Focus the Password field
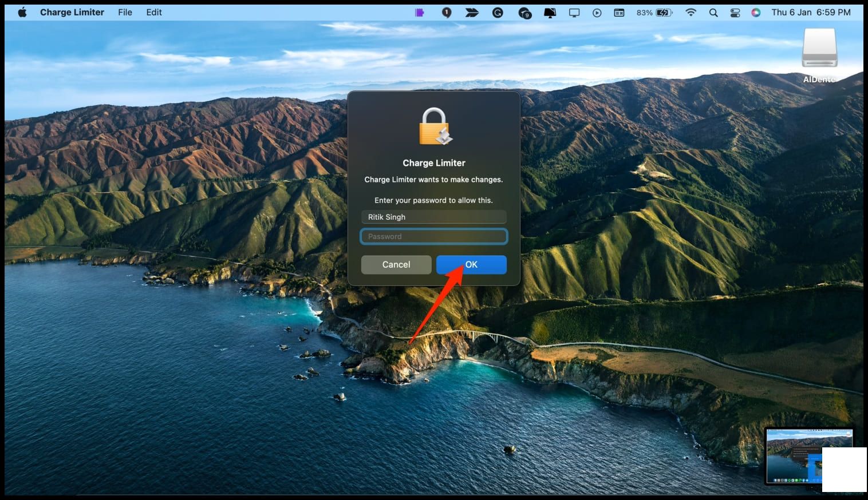Screen dimensions: 868x500 [433, 236]
